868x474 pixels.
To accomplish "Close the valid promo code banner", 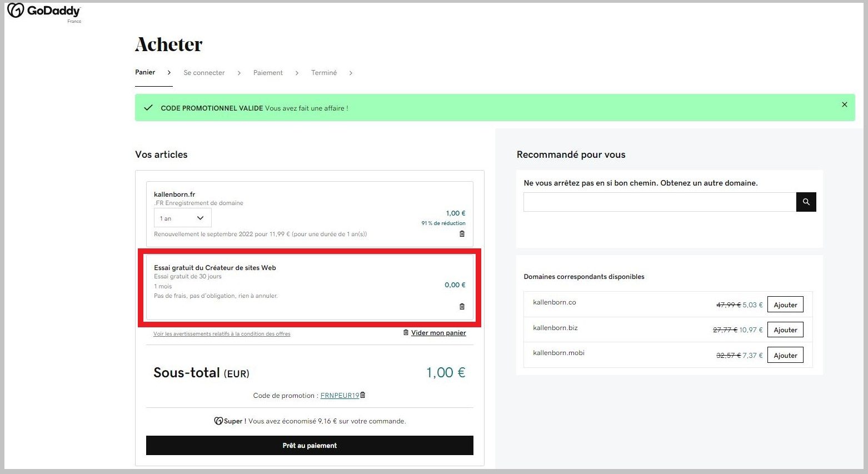I will coord(844,104).
